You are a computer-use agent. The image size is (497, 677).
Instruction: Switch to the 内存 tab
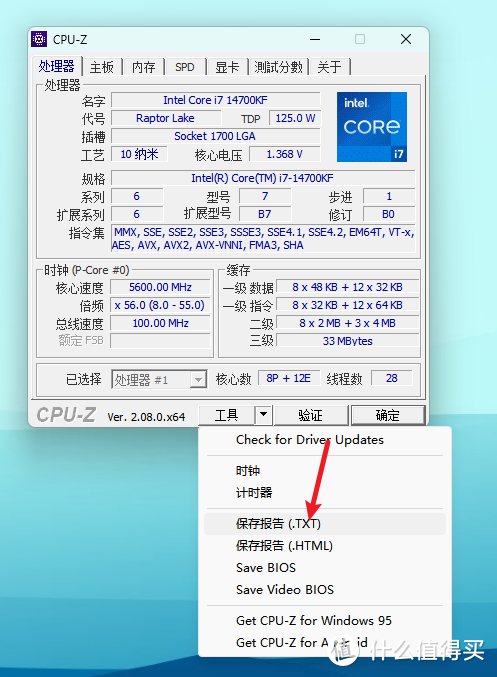pos(143,67)
